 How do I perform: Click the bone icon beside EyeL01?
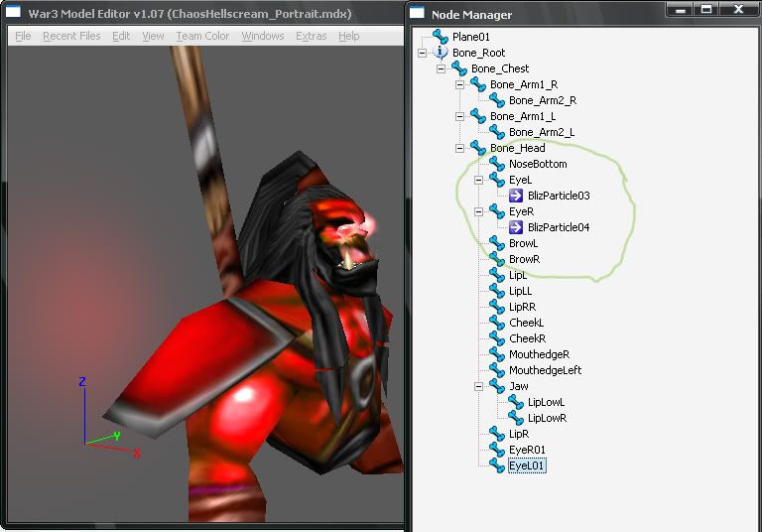(x=497, y=465)
